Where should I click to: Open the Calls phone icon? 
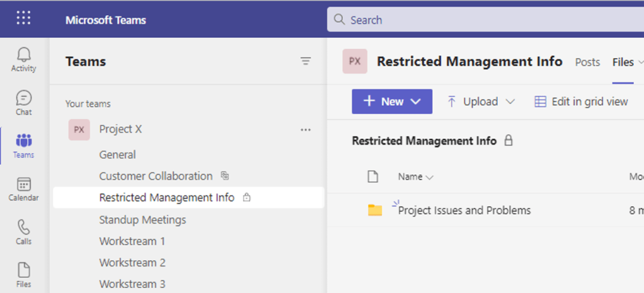tap(23, 232)
